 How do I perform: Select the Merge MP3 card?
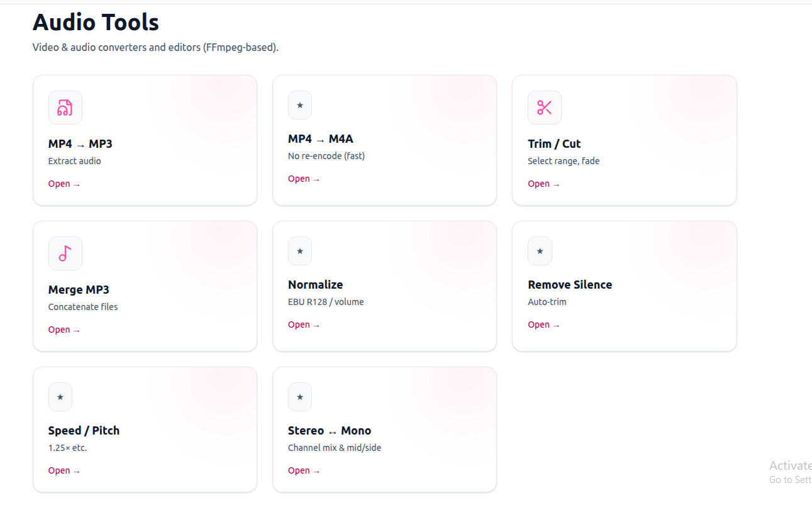(x=145, y=286)
